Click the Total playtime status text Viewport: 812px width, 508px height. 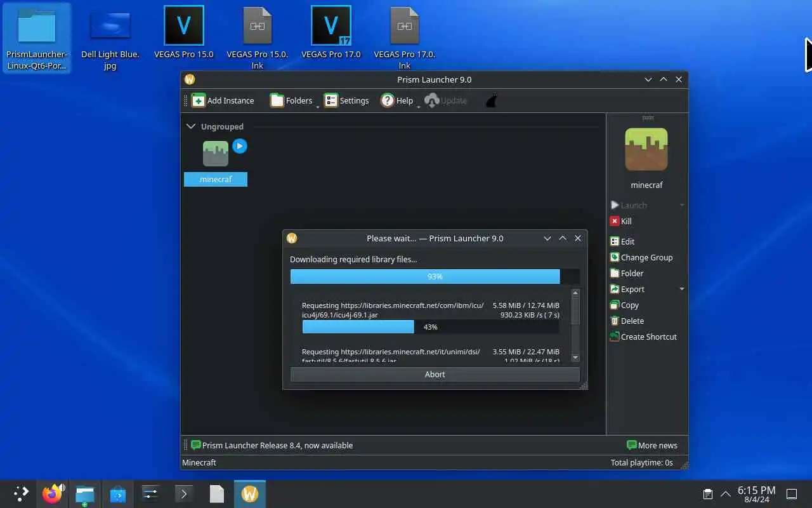tap(641, 462)
